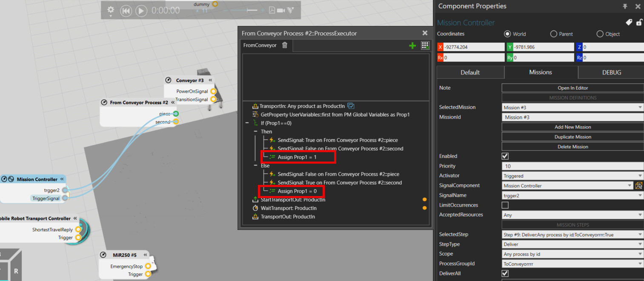Delete FromConveyor routine using trash icon
Viewport: 644px width, 281px height.
tap(285, 45)
